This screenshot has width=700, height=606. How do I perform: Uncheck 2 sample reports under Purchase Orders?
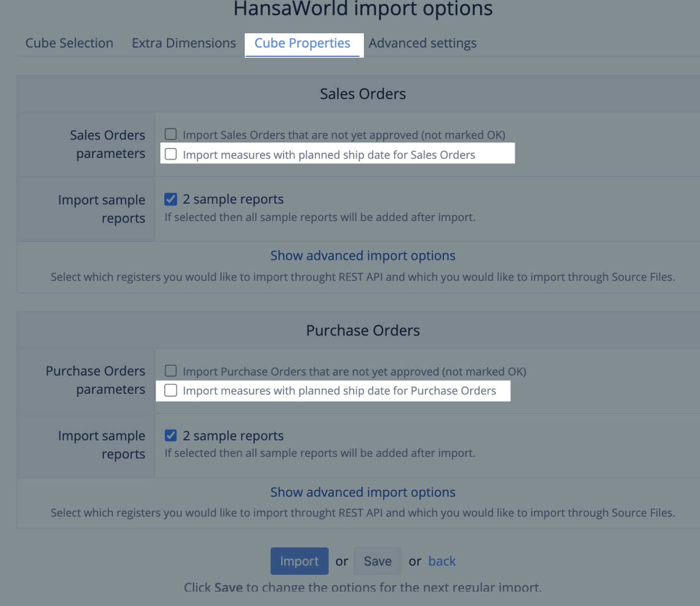point(171,436)
